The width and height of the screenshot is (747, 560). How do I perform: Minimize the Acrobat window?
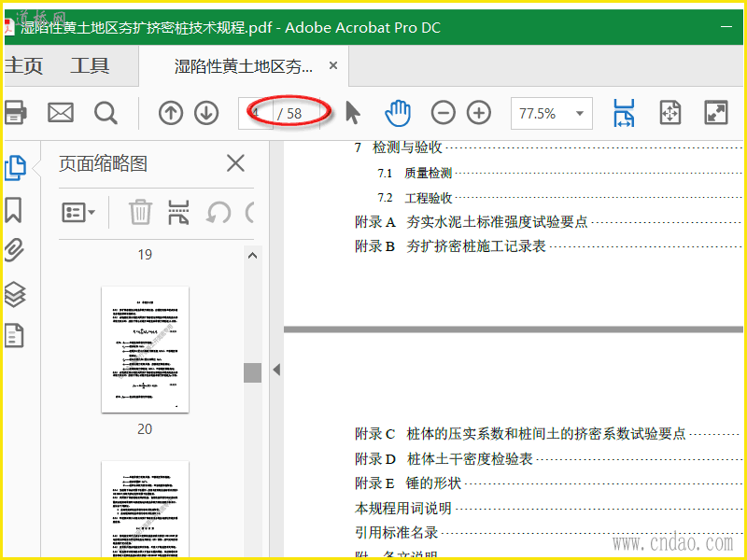pos(726,27)
